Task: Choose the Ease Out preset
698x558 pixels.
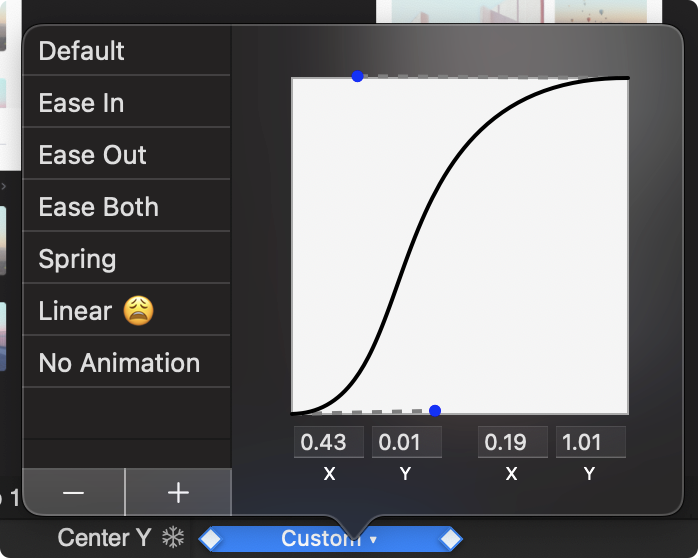Action: (x=127, y=155)
